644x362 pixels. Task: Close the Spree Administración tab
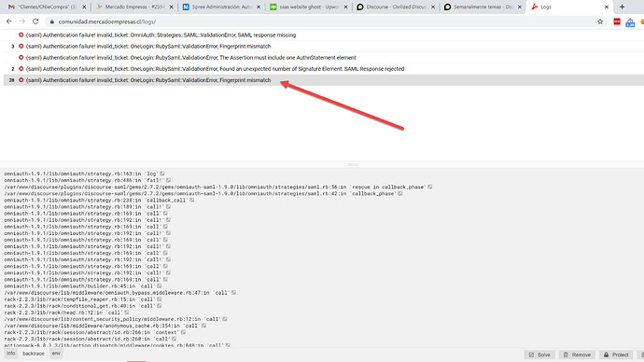259,7
